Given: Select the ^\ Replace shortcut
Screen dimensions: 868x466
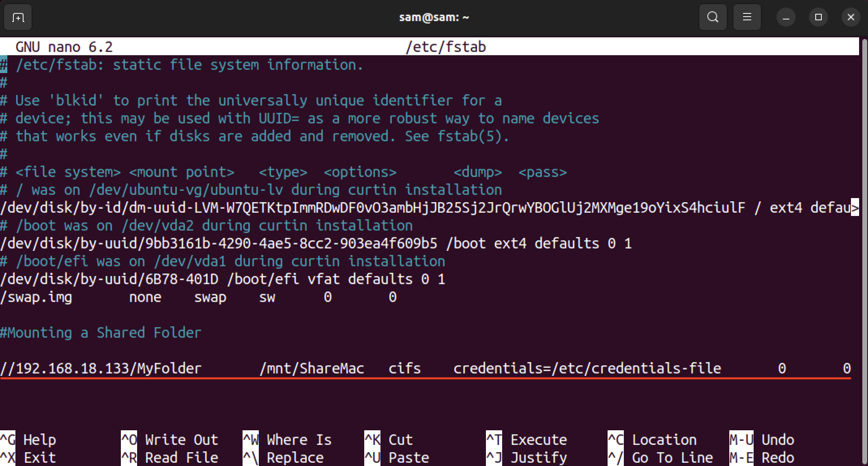Looking at the screenshot, I should pyautogui.click(x=283, y=457).
